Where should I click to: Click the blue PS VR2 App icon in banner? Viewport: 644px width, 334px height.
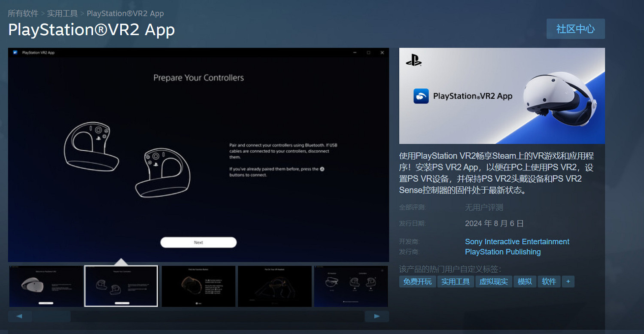coord(421,96)
